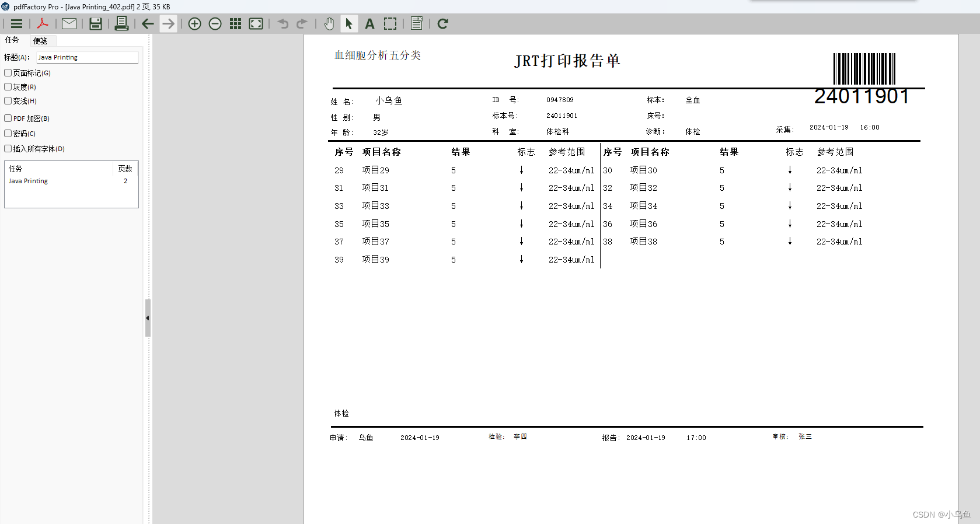Screen dimensions: 980x524
Task: Toggle the 密码(C) checkbox
Action: coord(8,134)
